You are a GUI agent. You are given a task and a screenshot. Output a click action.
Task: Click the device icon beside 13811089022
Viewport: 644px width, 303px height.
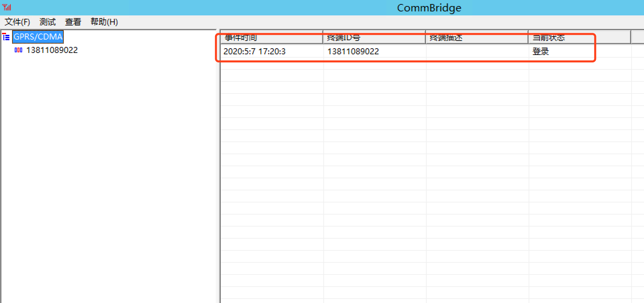coord(18,50)
